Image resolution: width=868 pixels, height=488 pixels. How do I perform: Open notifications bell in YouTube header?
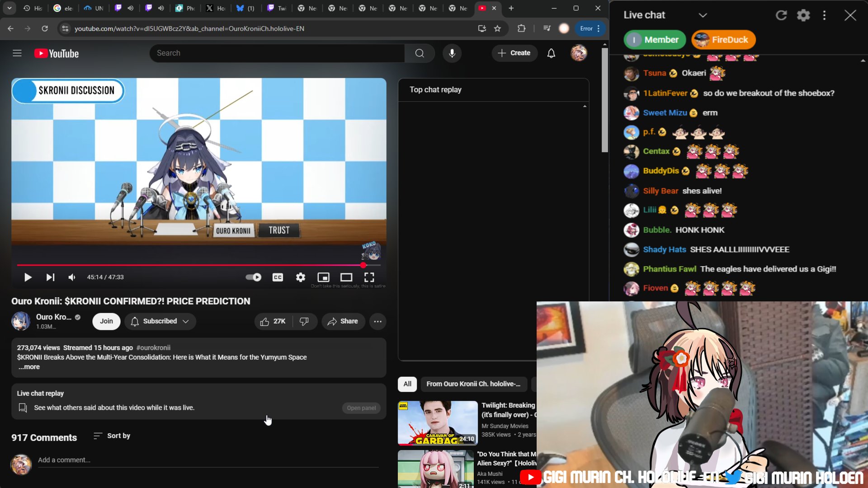pos(551,53)
